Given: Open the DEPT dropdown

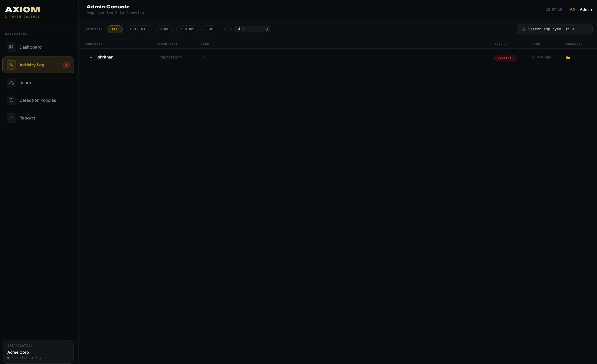Looking at the screenshot, I should (x=252, y=29).
